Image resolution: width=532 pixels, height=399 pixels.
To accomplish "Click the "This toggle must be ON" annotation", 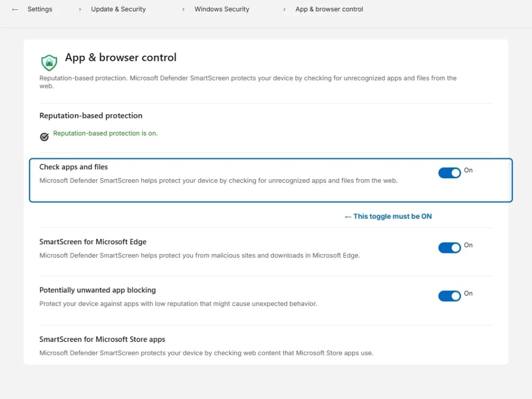I will (x=388, y=217).
